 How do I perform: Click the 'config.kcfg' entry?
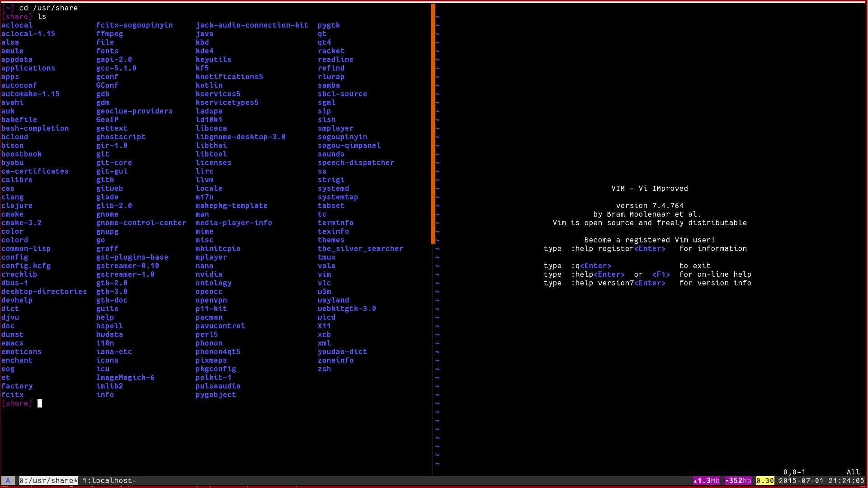(x=26, y=265)
